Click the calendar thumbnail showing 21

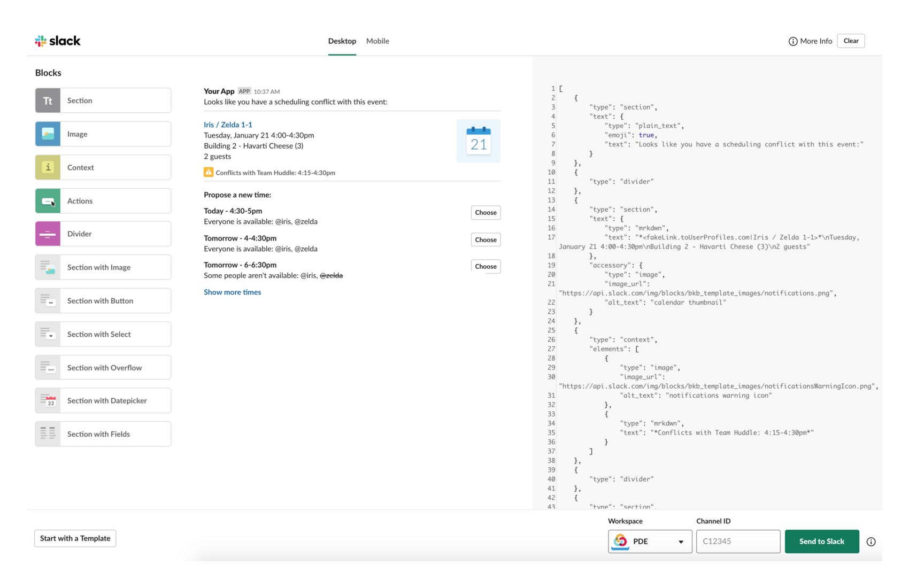(479, 141)
